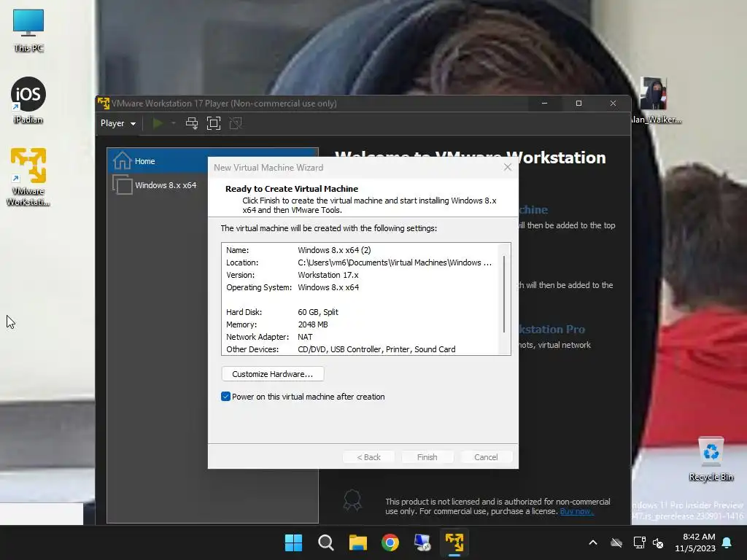Click the Buy now link
The width and height of the screenshot is (747, 560).
(576, 511)
